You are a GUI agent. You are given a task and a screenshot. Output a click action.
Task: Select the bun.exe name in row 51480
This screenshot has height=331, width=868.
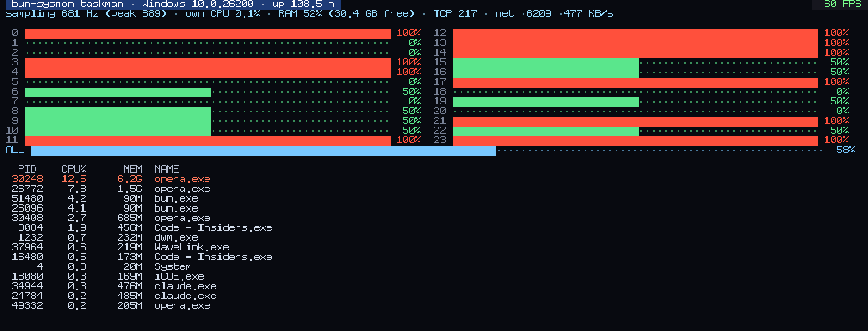click(176, 199)
